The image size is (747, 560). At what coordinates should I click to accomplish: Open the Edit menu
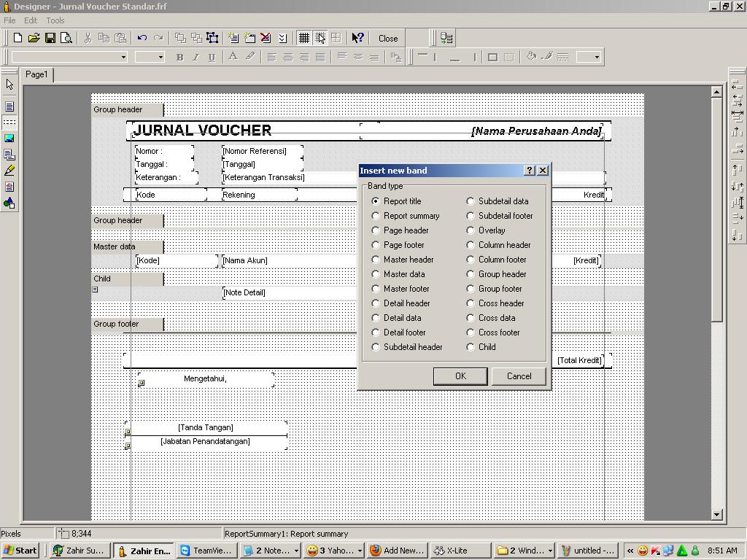pos(31,20)
